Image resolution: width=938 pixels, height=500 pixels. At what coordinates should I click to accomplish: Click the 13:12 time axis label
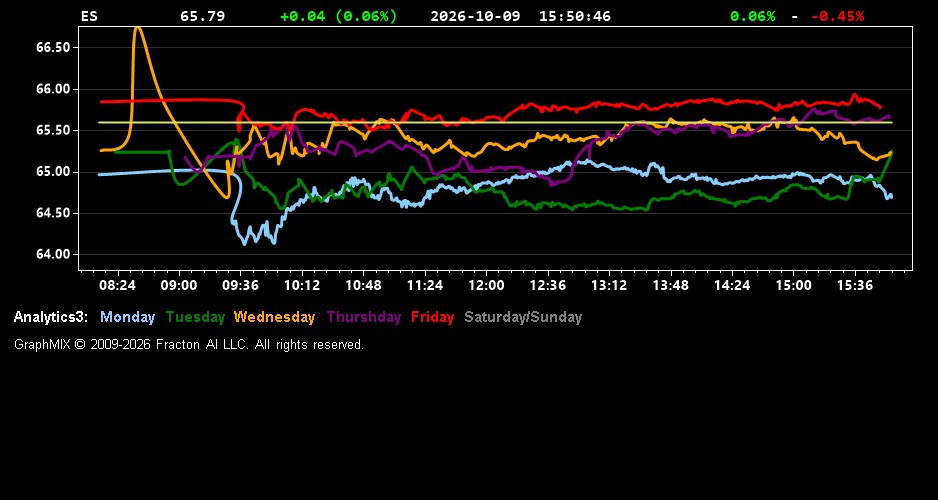[610, 285]
